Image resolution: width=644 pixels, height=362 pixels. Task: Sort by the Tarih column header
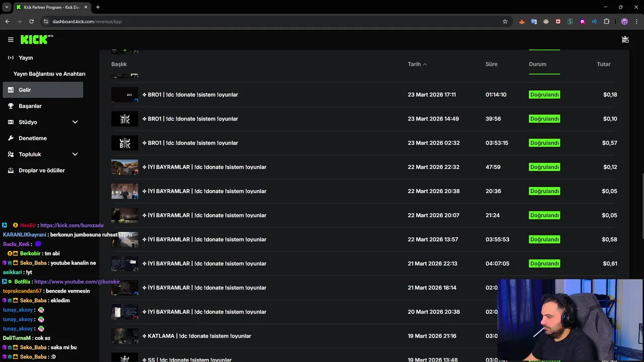point(417,64)
